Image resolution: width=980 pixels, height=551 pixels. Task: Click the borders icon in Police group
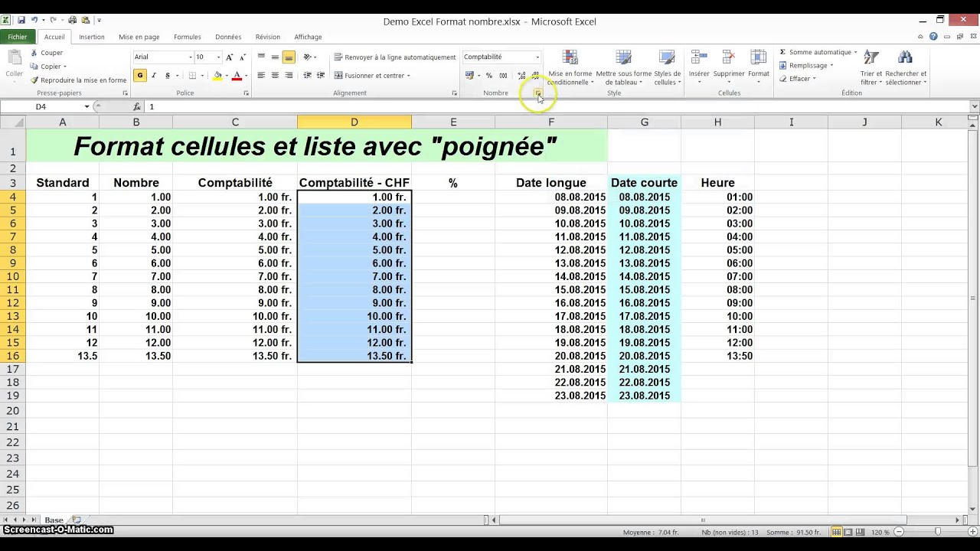pyautogui.click(x=192, y=75)
